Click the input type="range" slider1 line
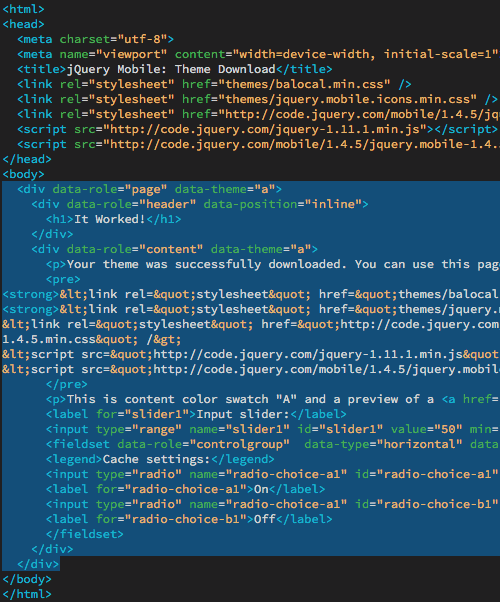Image resolution: width=500 pixels, height=602 pixels. coord(273,429)
